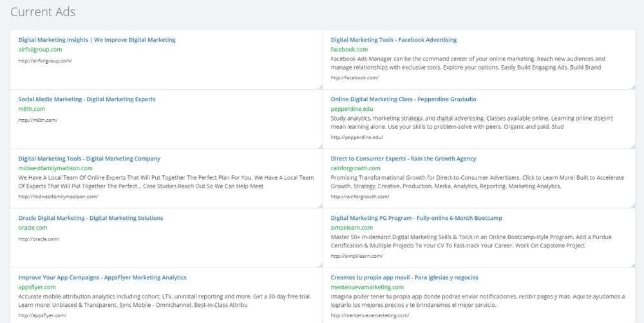
Task: Open the Digital Marketing Insights ad title
Action: pyautogui.click(x=97, y=40)
